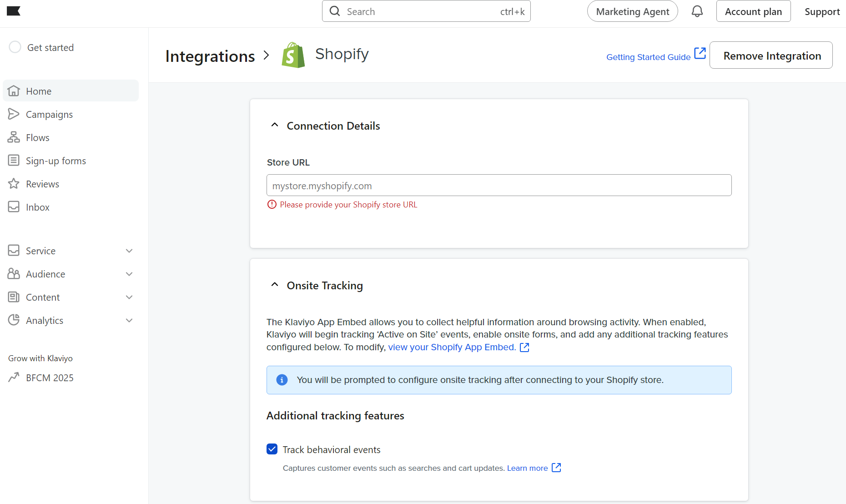Click the info icon in the blue banner
The height and width of the screenshot is (504, 846).
(282, 379)
